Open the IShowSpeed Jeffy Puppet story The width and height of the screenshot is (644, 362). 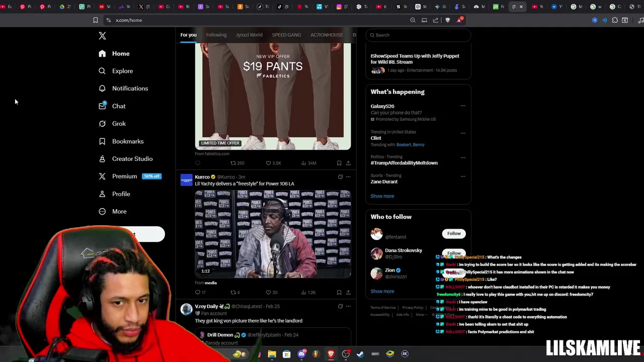[x=418, y=63]
